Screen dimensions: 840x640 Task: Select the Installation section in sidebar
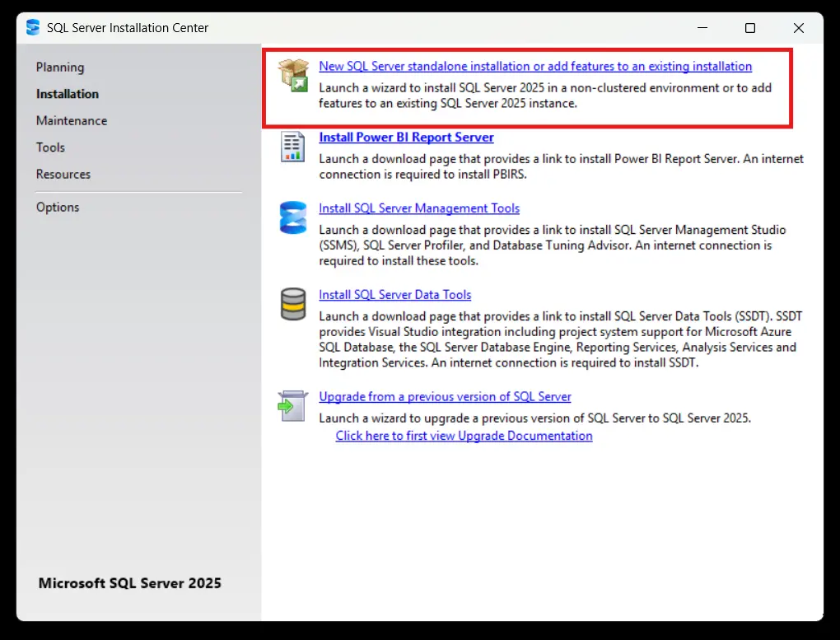click(68, 94)
